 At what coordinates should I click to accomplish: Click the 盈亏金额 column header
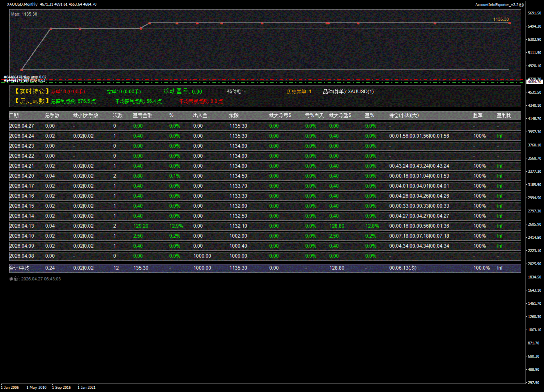[142, 115]
